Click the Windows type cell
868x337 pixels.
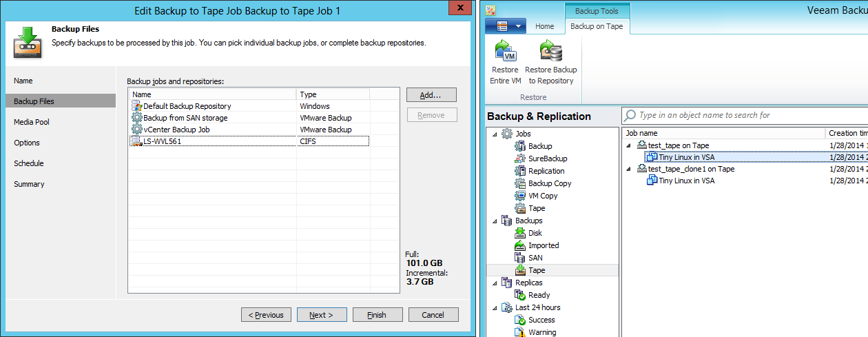pyautogui.click(x=315, y=106)
